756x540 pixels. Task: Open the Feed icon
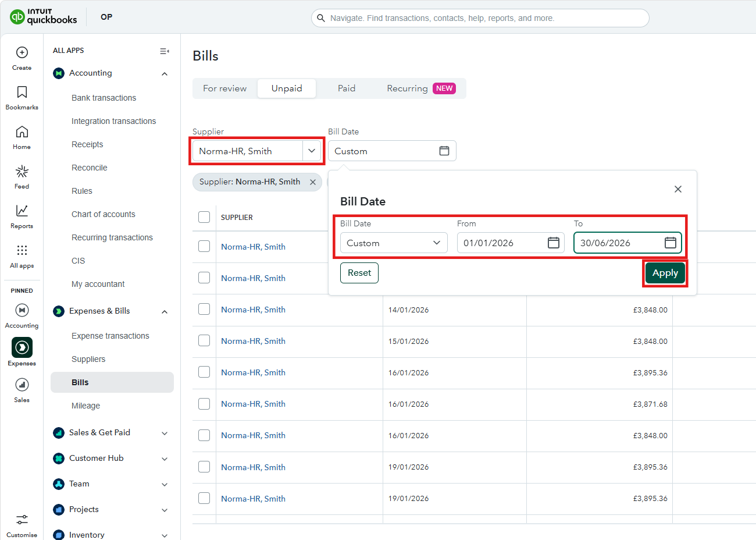pyautogui.click(x=22, y=171)
